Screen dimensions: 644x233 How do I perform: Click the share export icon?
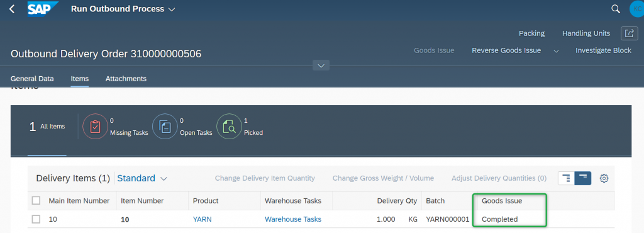(x=629, y=33)
